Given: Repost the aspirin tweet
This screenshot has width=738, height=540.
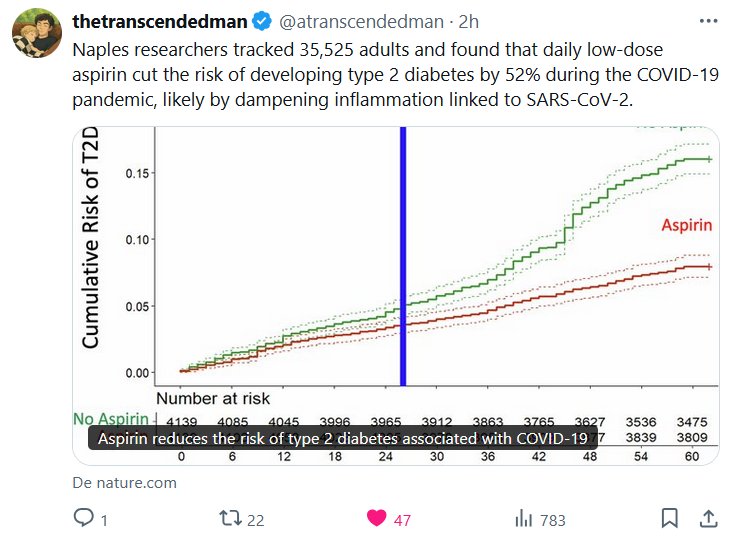Looking at the screenshot, I should (229, 518).
